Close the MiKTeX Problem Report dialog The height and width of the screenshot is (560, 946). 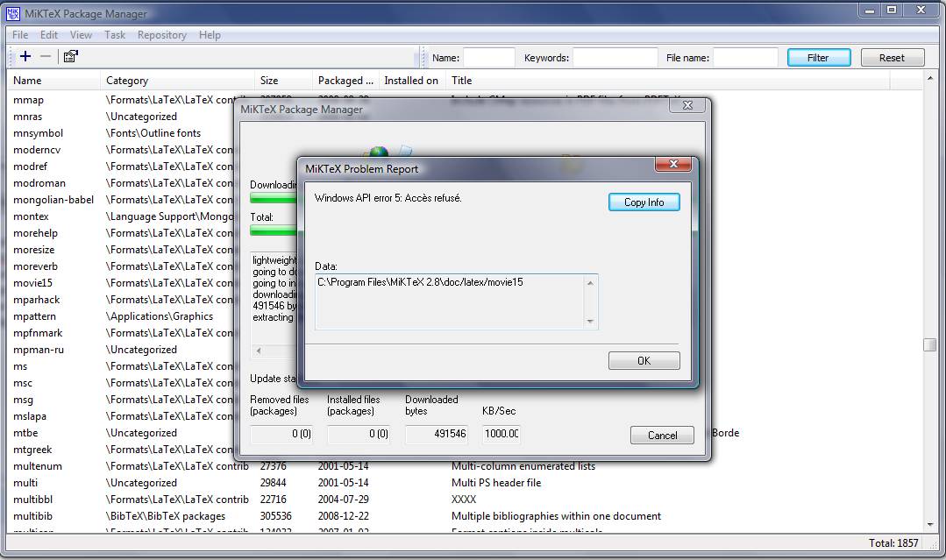[673, 164]
